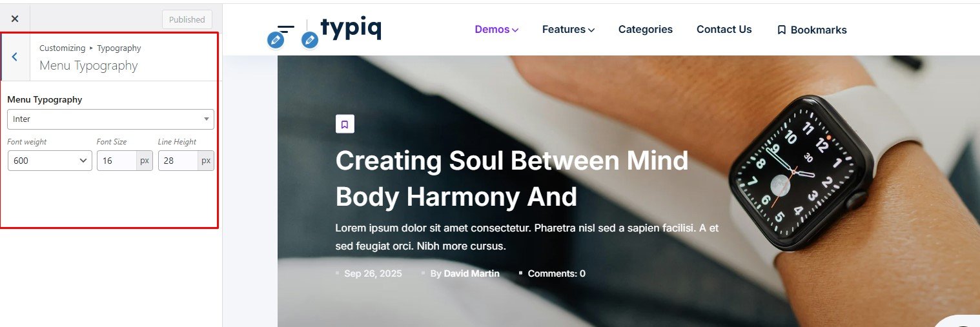This screenshot has height=327, width=980.
Task: Click the Line Height input field
Action: pos(178,161)
